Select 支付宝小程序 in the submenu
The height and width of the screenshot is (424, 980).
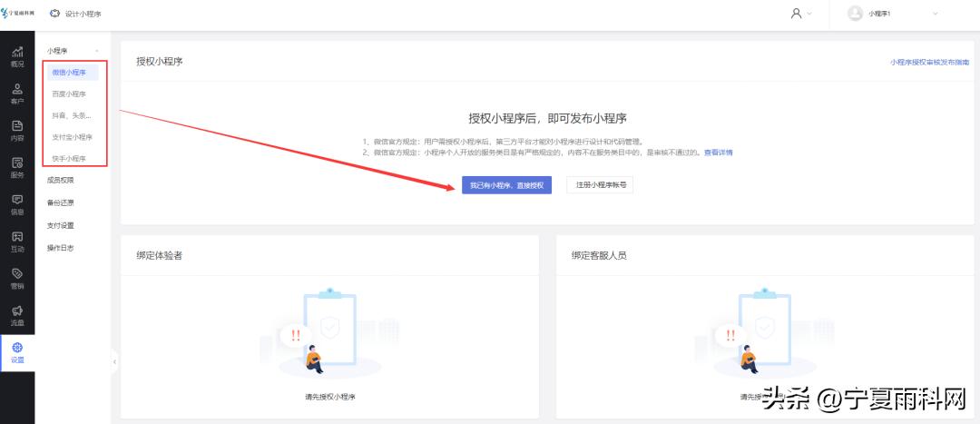pos(73,137)
